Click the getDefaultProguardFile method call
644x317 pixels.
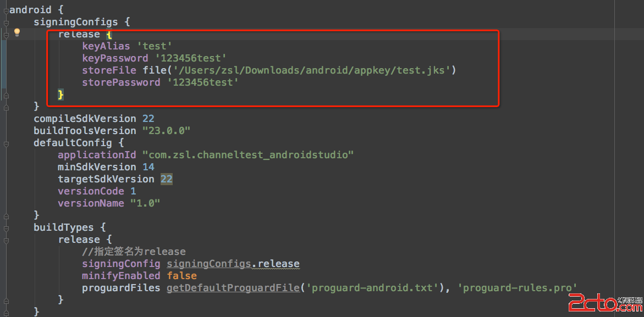coord(233,288)
